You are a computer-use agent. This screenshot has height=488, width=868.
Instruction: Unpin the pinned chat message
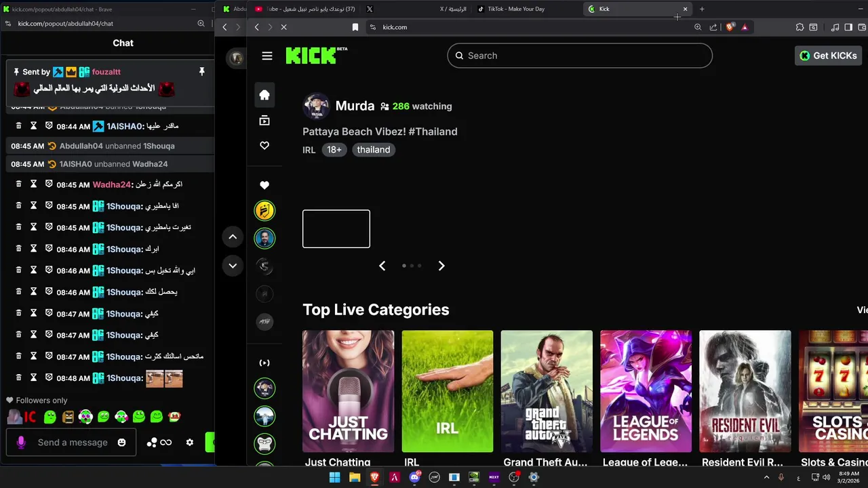coord(201,72)
